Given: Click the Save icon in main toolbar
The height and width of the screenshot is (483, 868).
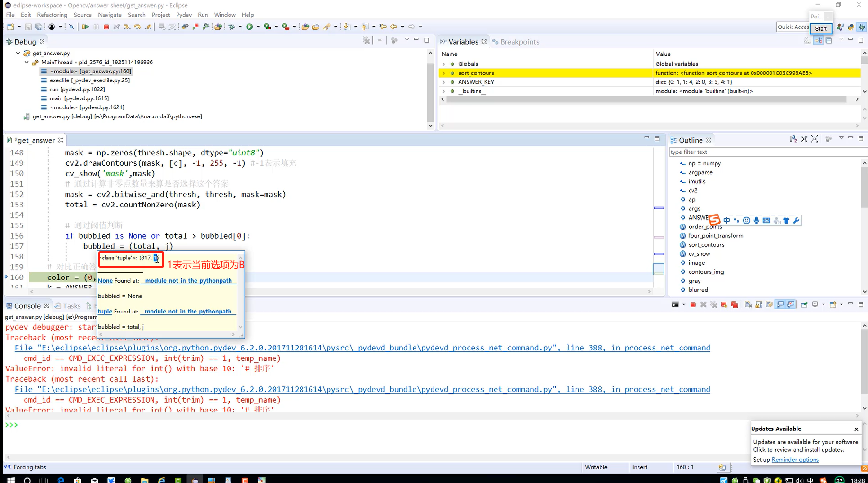Looking at the screenshot, I should pyautogui.click(x=28, y=27).
